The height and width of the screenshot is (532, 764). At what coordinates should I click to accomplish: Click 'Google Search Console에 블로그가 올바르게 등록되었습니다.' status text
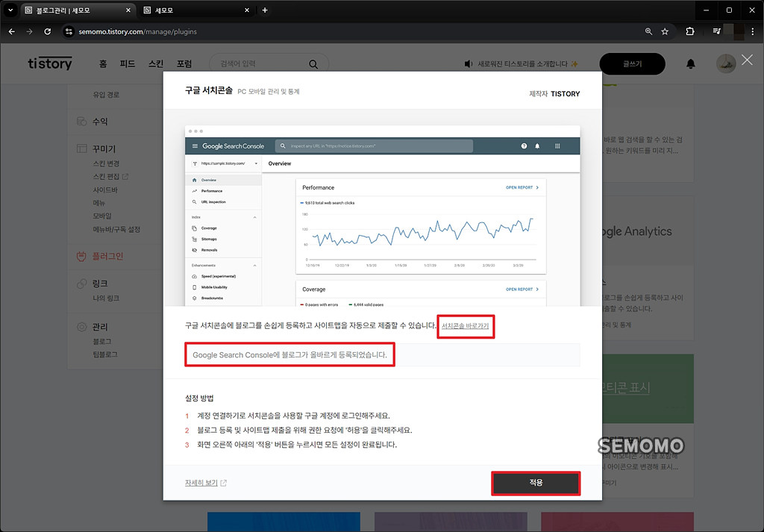click(x=289, y=355)
